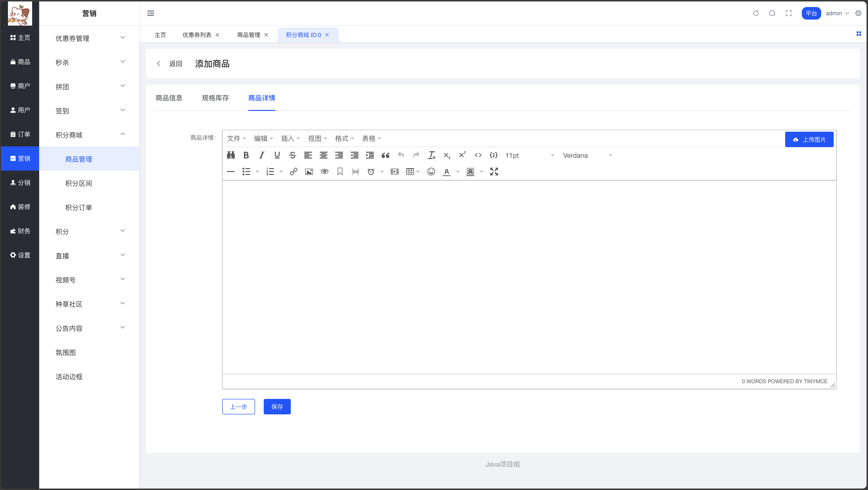Click the emoticons smiley icon
This screenshot has width=868, height=490.
pyautogui.click(x=431, y=172)
